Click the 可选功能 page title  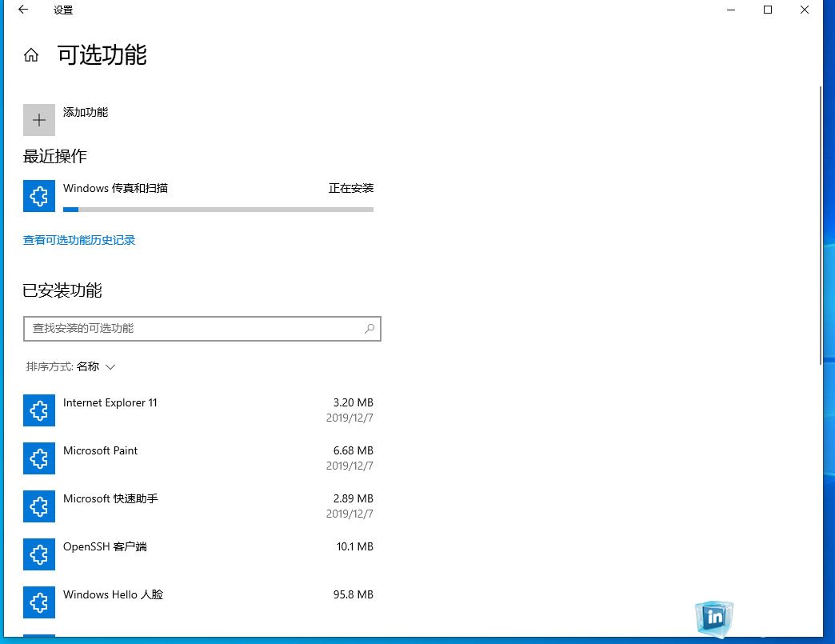coord(102,55)
